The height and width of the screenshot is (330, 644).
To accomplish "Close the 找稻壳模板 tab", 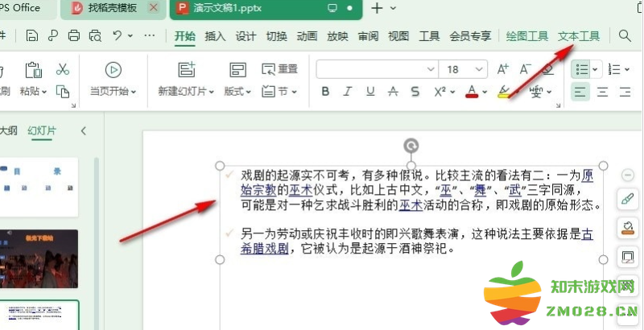I will click(154, 7).
